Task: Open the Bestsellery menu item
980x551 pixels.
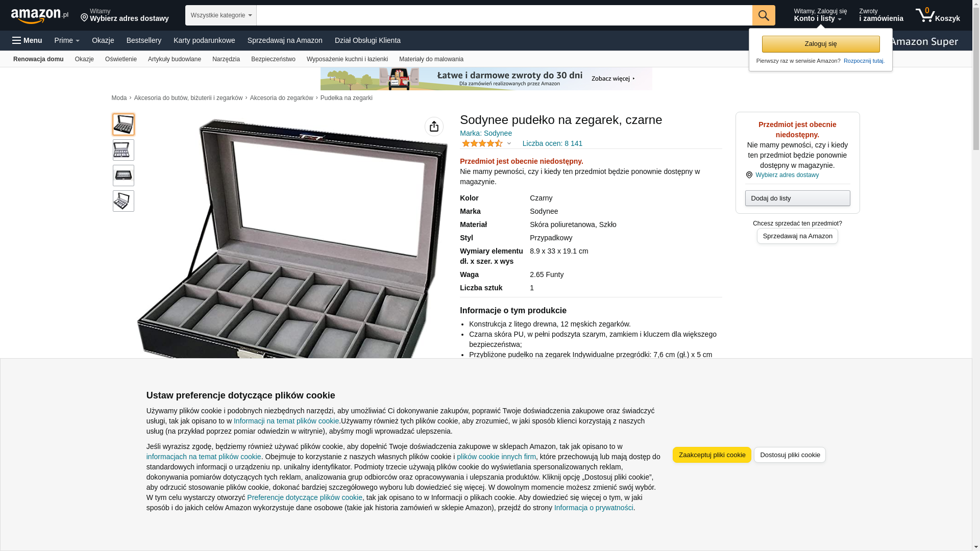Action: (144, 40)
